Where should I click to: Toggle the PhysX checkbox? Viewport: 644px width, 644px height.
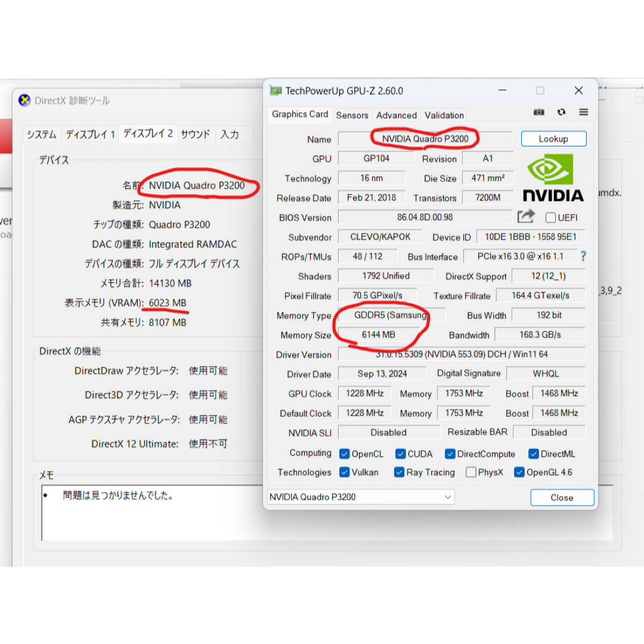coord(470,472)
